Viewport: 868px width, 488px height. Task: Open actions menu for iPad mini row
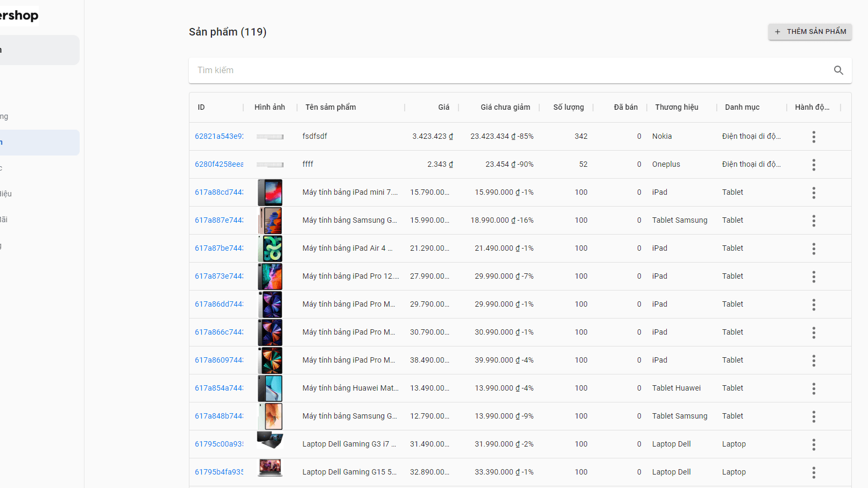(813, 193)
